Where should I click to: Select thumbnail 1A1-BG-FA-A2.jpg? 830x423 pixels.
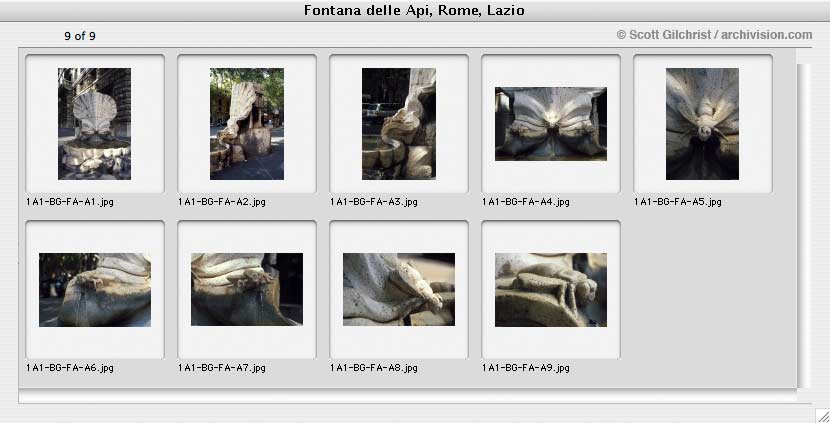coord(247,123)
